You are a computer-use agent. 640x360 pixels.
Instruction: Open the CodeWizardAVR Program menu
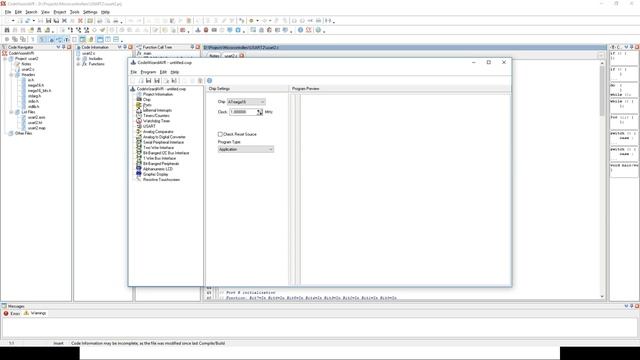point(148,72)
